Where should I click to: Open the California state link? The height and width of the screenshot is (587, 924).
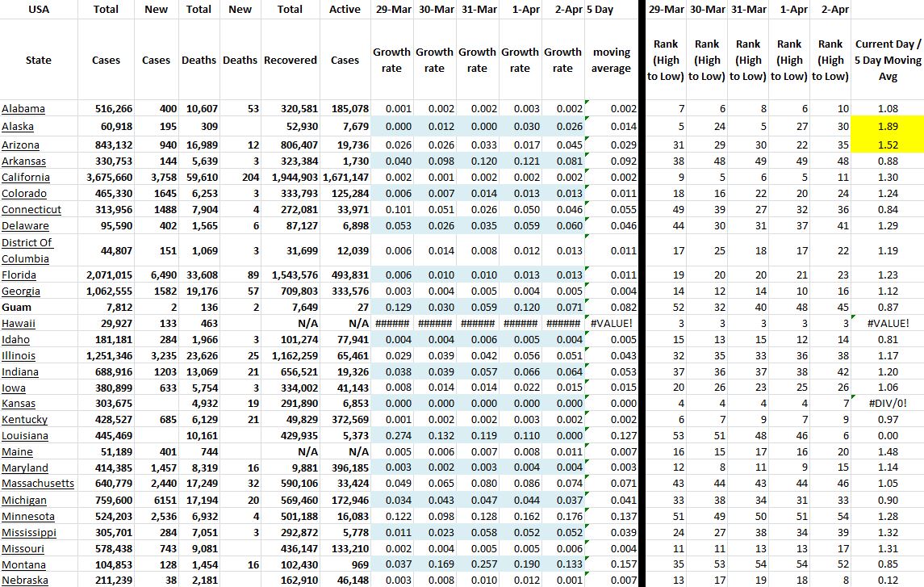pyautogui.click(x=26, y=178)
